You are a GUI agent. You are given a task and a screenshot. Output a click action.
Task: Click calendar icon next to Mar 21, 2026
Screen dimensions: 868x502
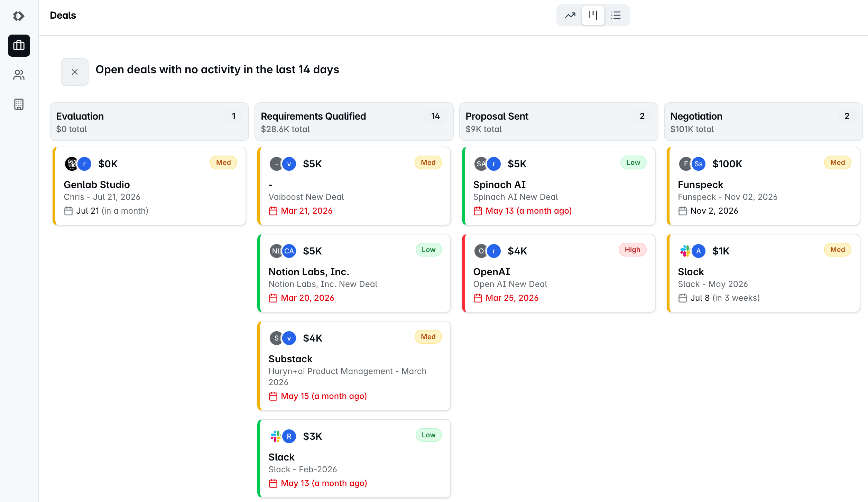coord(273,211)
